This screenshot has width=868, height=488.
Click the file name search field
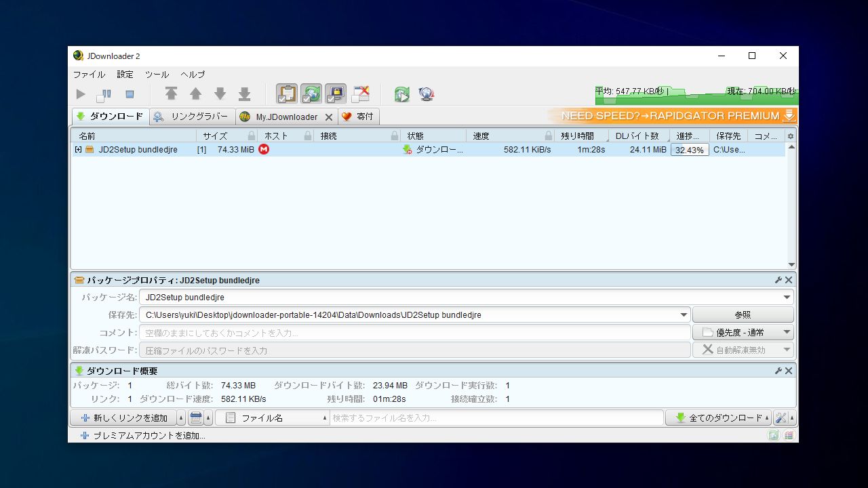pos(496,418)
